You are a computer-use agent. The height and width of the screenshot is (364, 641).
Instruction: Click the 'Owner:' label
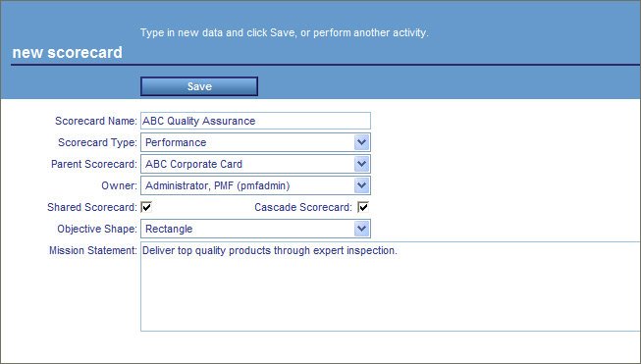[x=120, y=185]
